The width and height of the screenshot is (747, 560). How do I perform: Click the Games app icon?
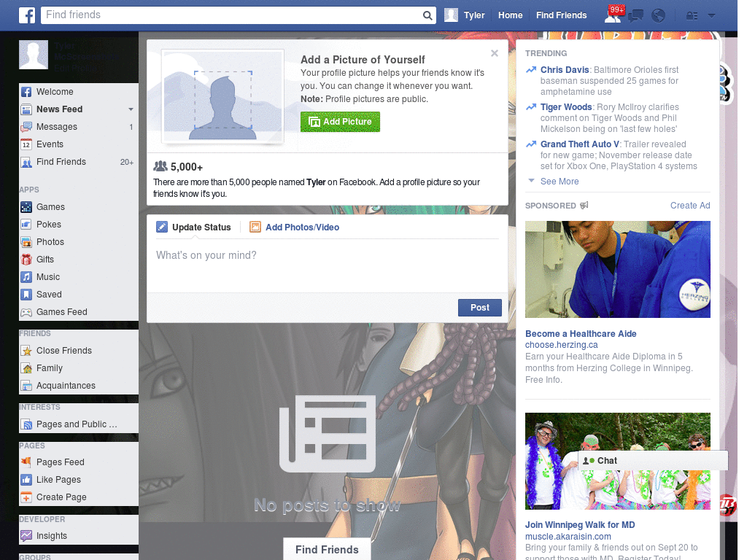tap(26, 207)
